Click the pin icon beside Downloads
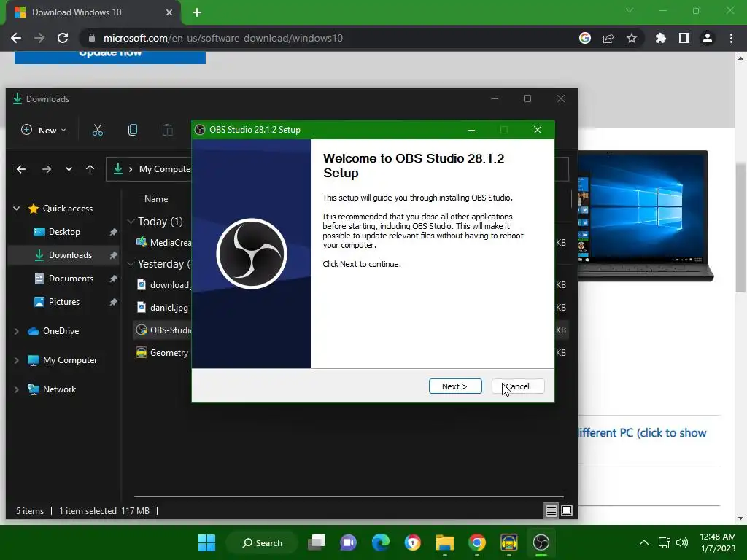The height and width of the screenshot is (560, 747). 113,255
